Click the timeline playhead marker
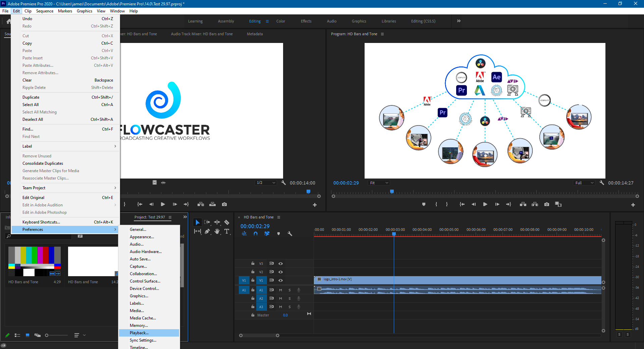 (x=394, y=234)
